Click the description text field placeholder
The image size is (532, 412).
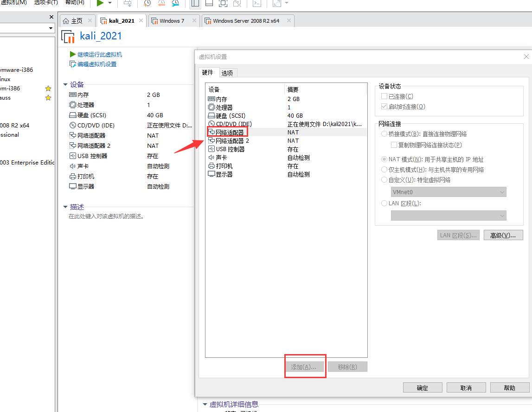(106, 216)
